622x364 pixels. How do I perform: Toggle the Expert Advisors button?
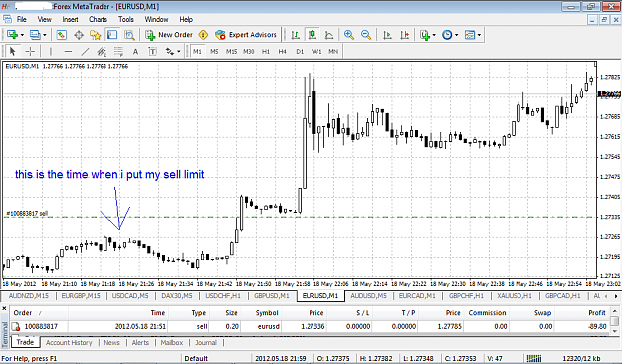tap(246, 35)
